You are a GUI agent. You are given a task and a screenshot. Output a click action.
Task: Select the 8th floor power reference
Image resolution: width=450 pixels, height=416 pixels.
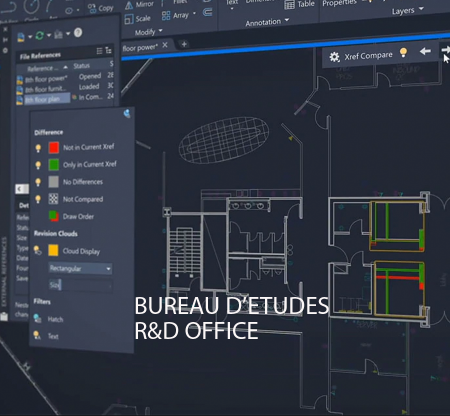click(x=46, y=79)
